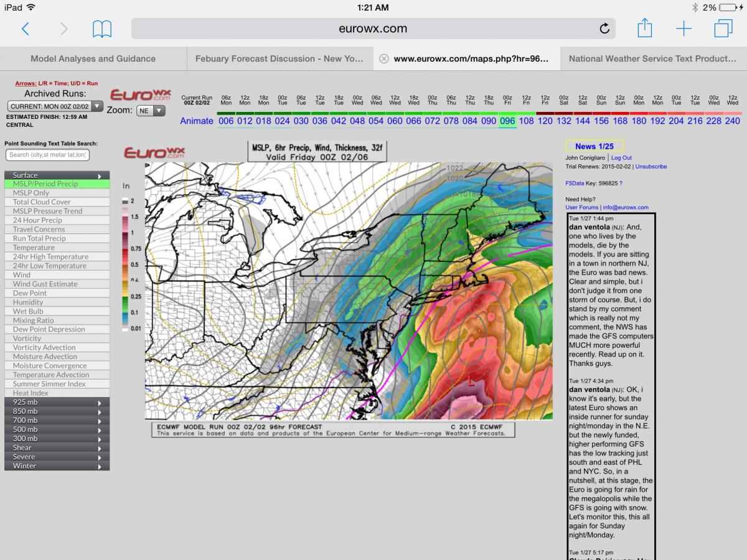Viewport: 747px width, 560px height.
Task: Expand the 850 mb section
Action: (x=57, y=411)
